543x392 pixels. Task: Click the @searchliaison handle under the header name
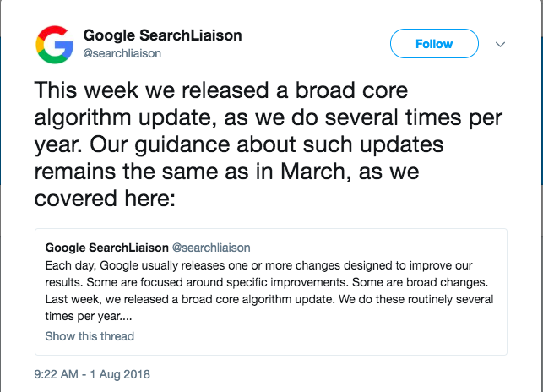[x=122, y=53]
